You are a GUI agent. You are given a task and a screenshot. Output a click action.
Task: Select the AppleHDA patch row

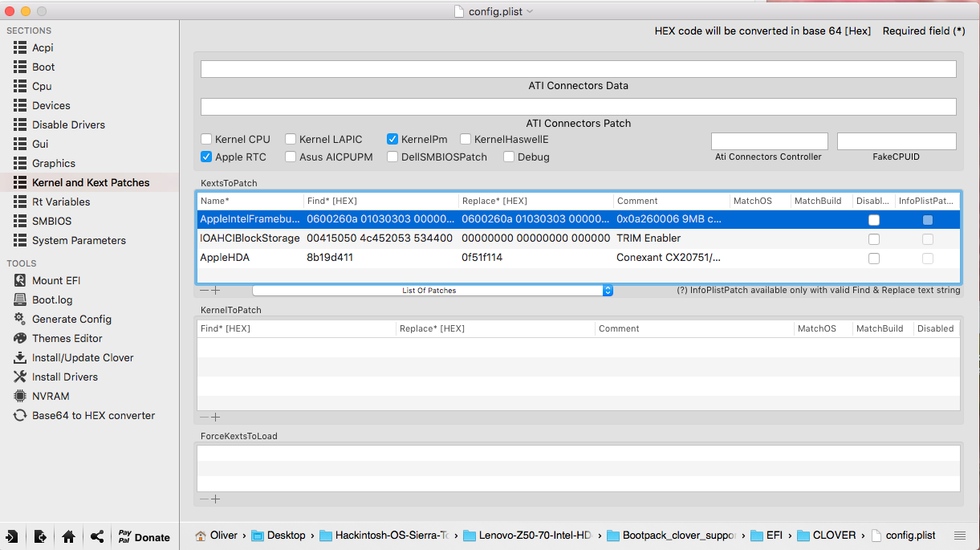pos(578,258)
